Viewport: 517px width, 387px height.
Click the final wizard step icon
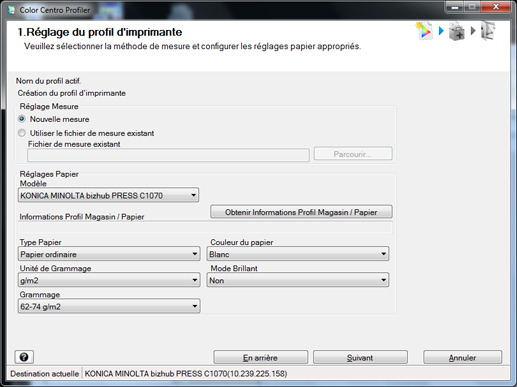click(488, 31)
